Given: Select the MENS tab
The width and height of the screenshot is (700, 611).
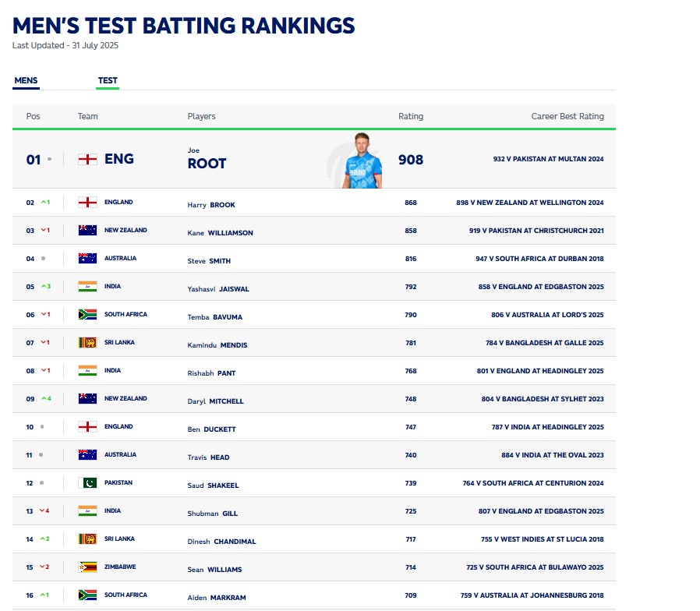Looking at the screenshot, I should (26, 81).
